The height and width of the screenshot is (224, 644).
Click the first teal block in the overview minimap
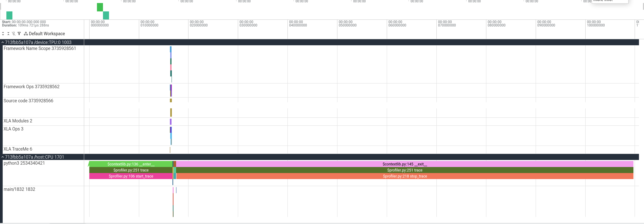(x=9, y=15)
